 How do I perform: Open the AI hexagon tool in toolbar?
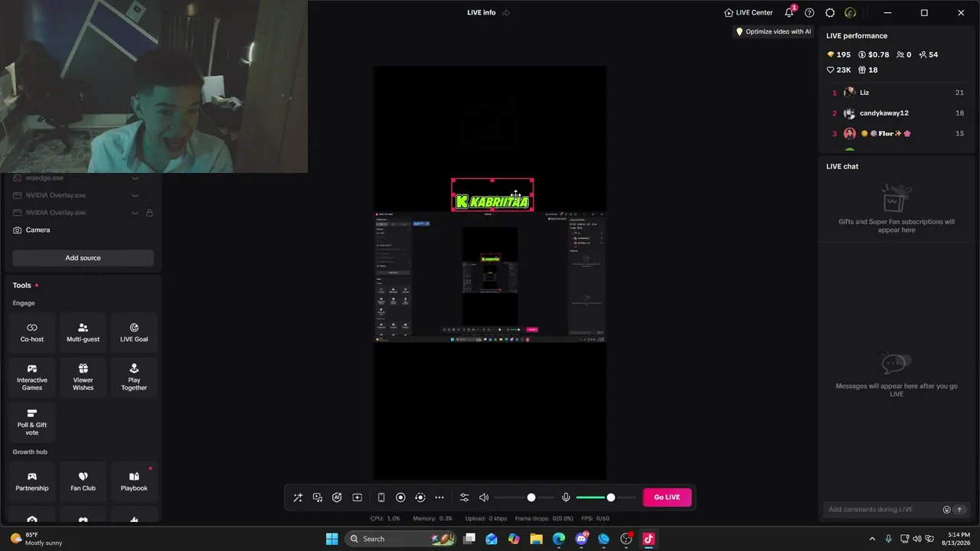[337, 497]
